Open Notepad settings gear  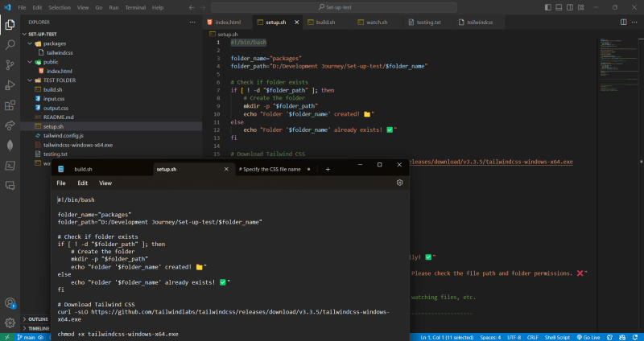399,183
